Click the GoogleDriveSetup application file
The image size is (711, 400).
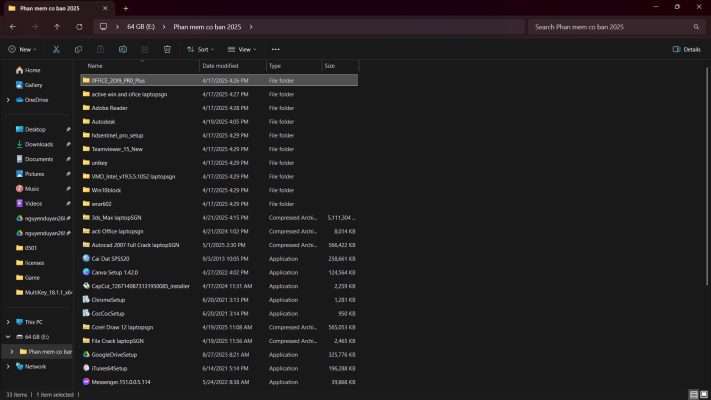(x=114, y=354)
